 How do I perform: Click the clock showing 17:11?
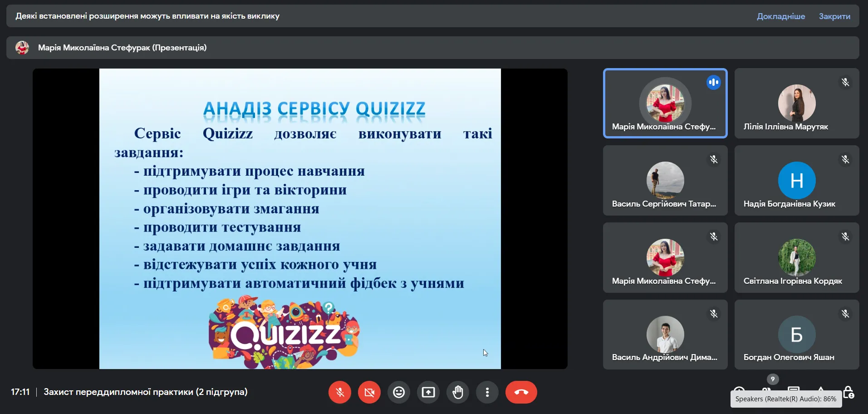pyautogui.click(x=20, y=392)
